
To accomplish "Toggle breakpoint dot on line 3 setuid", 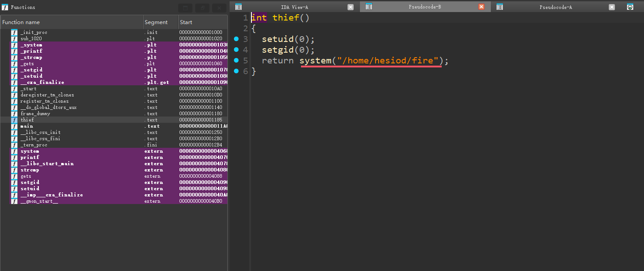I will pos(237,39).
